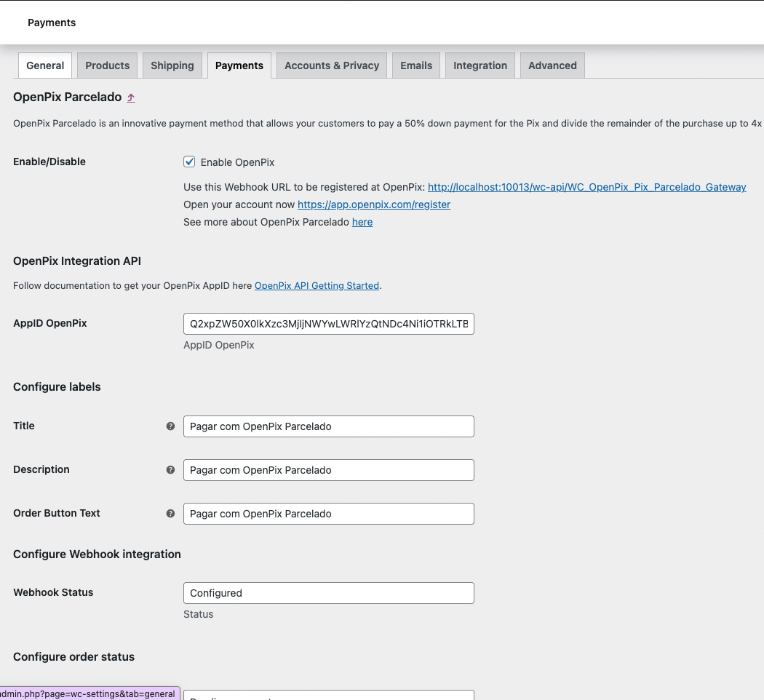Click the 'here' link about OpenPix Parcelado
The width and height of the screenshot is (764, 700).
(x=362, y=222)
